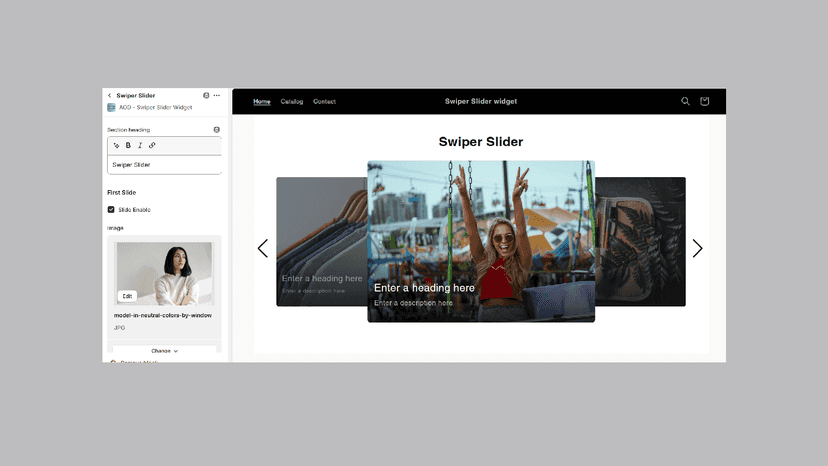This screenshot has width=828, height=466.
Task: Click the center slide's Enter a heading here text
Action: pyautogui.click(x=424, y=288)
